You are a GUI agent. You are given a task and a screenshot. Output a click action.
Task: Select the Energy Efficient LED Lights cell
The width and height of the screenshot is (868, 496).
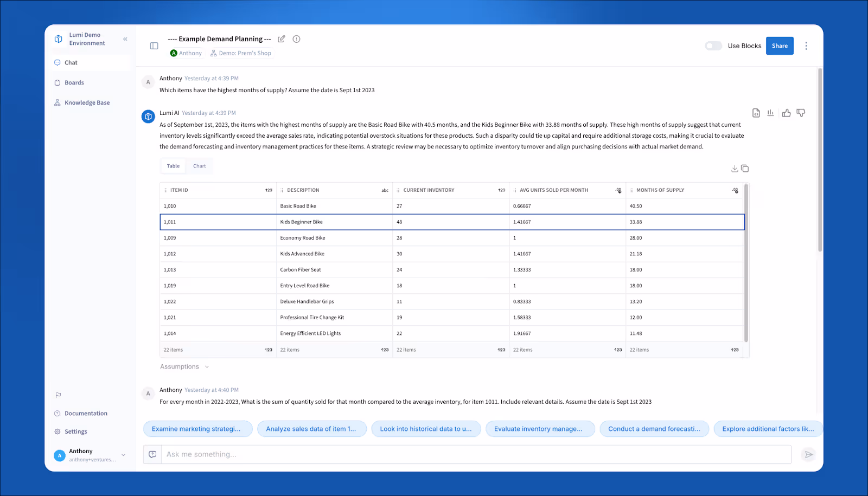click(x=334, y=333)
